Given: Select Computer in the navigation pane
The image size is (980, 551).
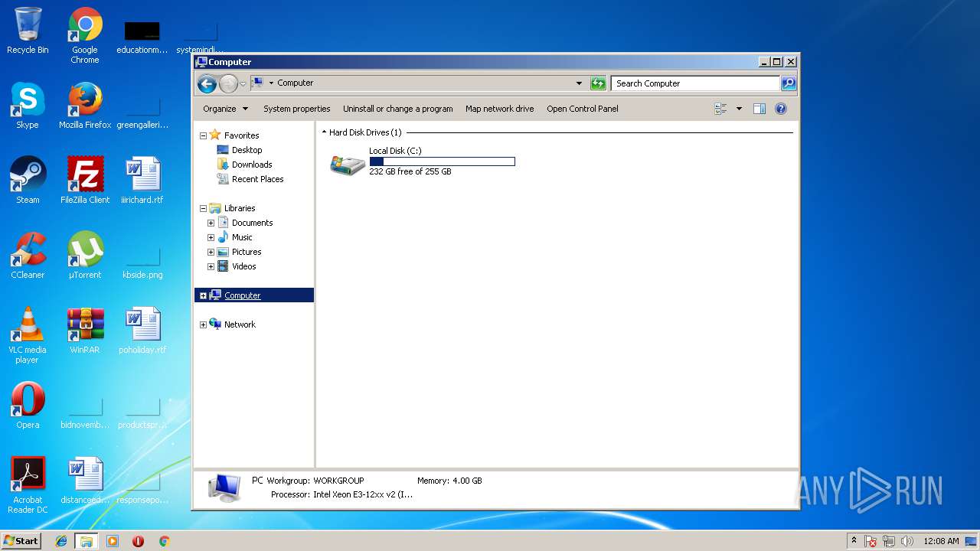Looking at the screenshot, I should 242,295.
